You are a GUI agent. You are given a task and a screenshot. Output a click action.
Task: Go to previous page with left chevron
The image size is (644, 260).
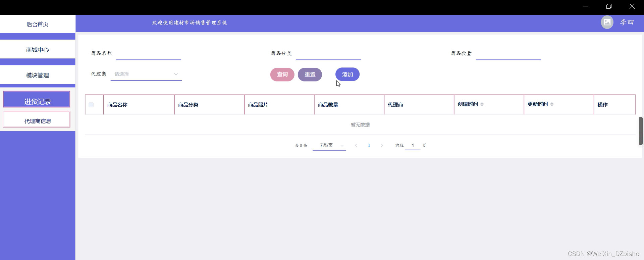point(356,145)
